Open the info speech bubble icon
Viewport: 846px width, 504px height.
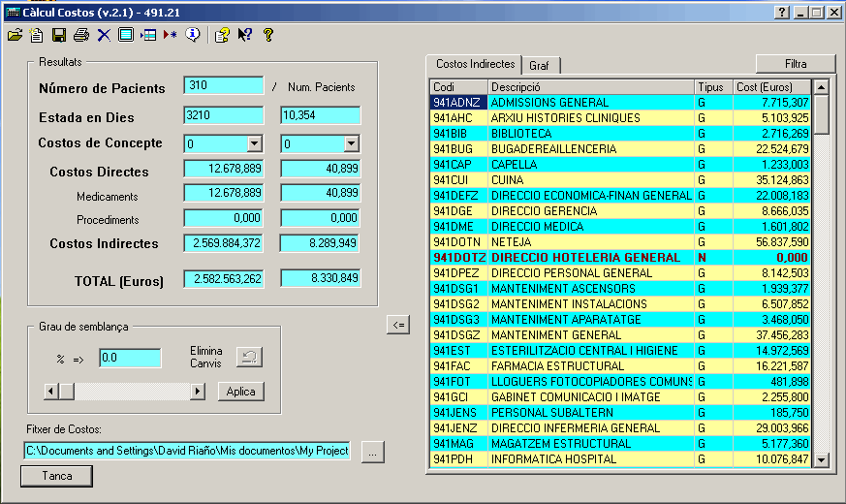(x=192, y=35)
